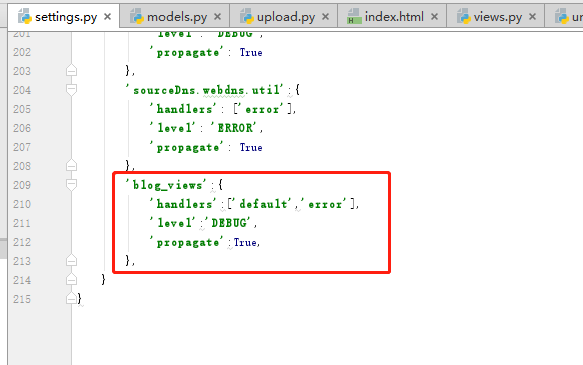583x365 pixels.
Task: Click 'handlers' key on line 205
Action: tap(183, 109)
